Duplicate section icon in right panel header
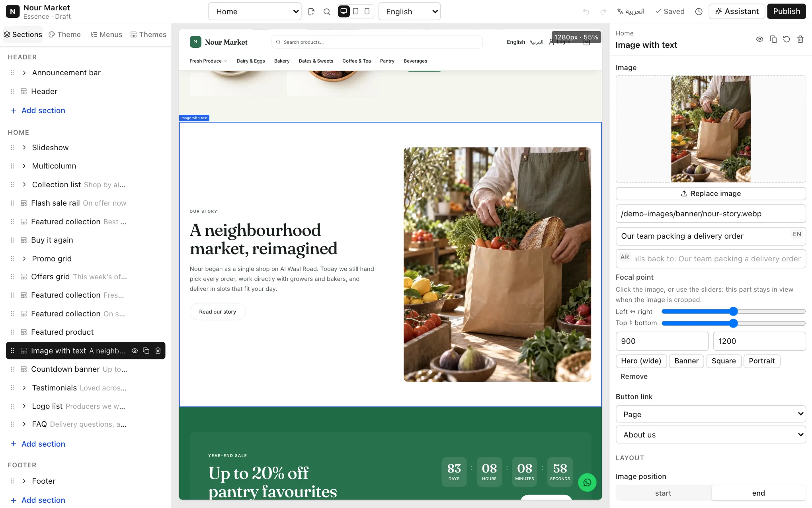The height and width of the screenshot is (508, 812). pyautogui.click(x=773, y=39)
